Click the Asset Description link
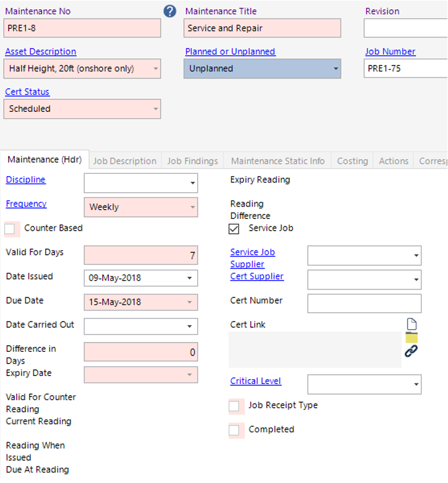Image resolution: width=448 pixels, height=483 pixels. (41, 52)
